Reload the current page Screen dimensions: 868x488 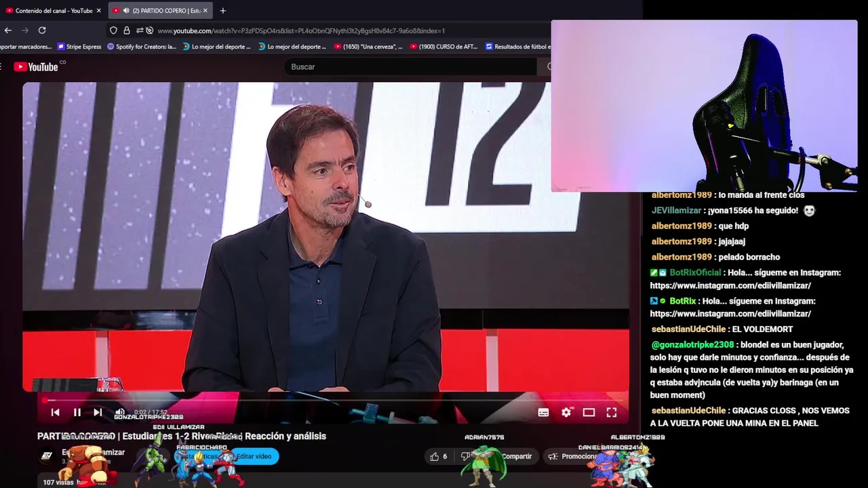coord(42,30)
